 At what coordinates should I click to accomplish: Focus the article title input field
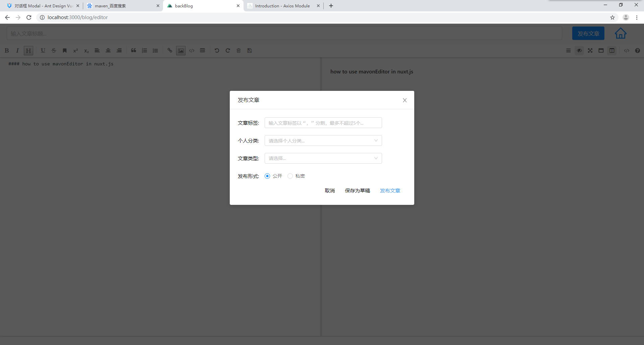pyautogui.click(x=284, y=34)
